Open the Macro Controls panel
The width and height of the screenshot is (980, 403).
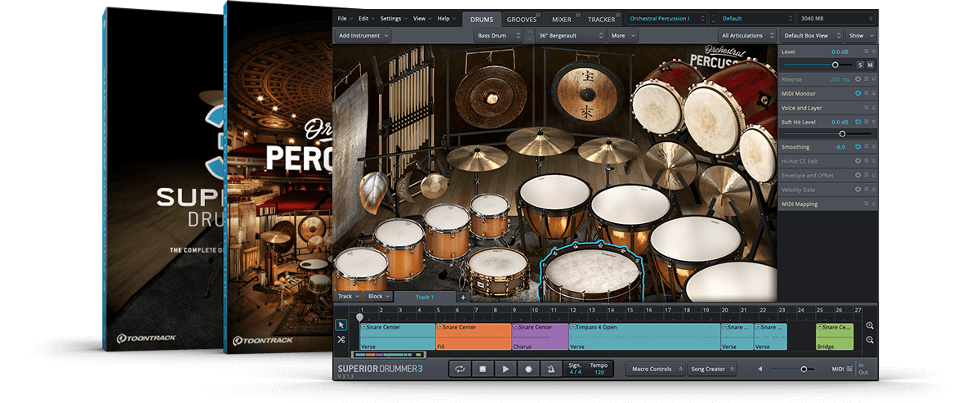pyautogui.click(x=655, y=369)
